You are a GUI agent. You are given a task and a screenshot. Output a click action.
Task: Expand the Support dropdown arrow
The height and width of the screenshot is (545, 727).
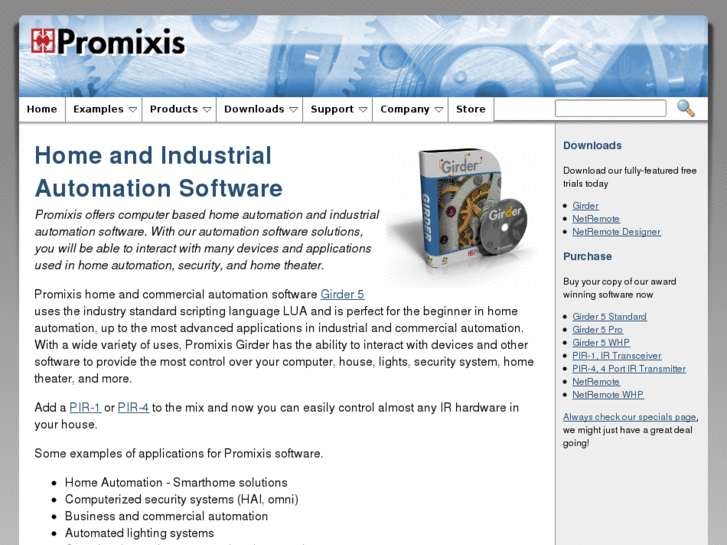tap(363, 110)
